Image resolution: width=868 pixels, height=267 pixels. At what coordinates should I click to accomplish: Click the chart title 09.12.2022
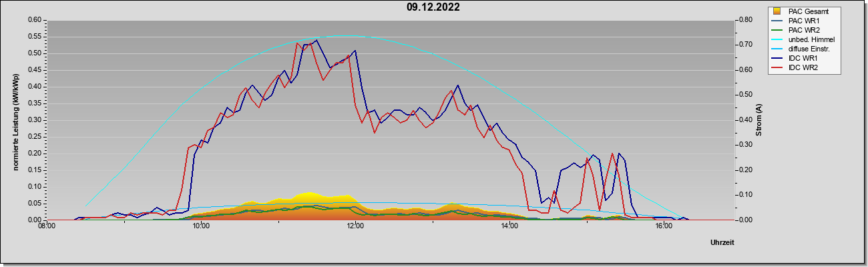(433, 8)
